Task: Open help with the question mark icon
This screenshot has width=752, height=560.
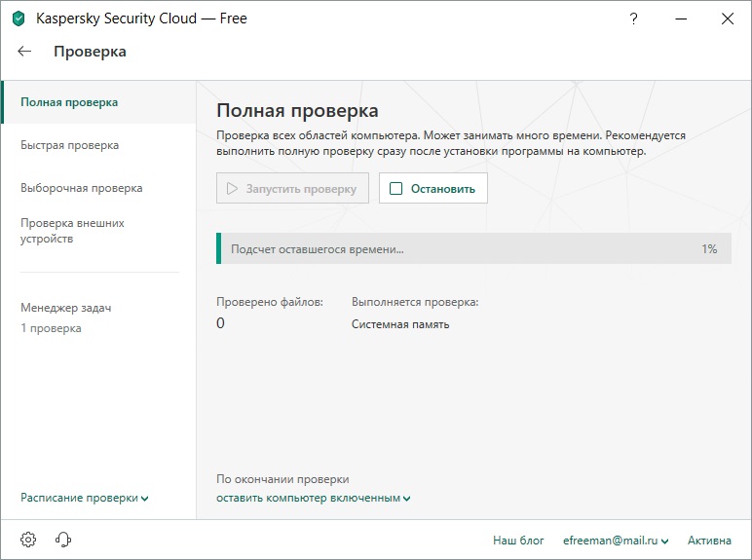Action: coord(633,19)
